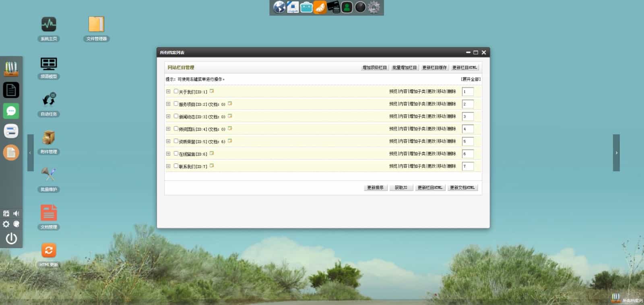The width and height of the screenshot is (644, 305).
Task: Check the 师资团队[ID:4] checkbox
Action: [x=176, y=129]
